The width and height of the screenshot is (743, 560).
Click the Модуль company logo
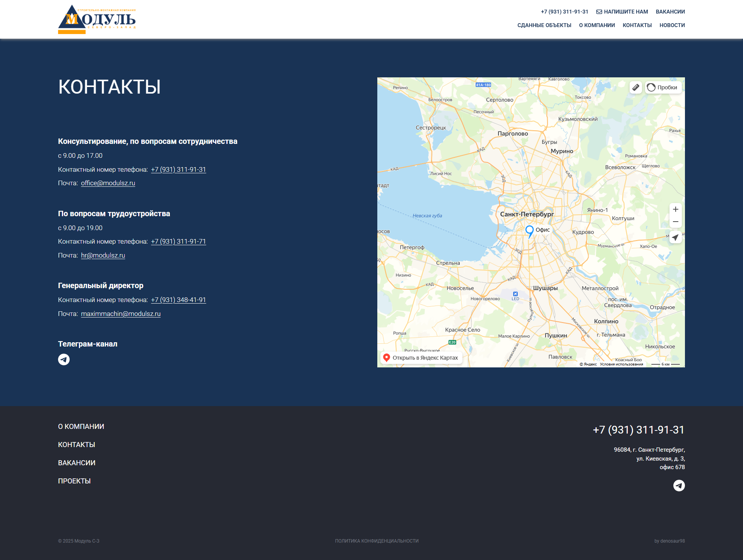pos(97,19)
